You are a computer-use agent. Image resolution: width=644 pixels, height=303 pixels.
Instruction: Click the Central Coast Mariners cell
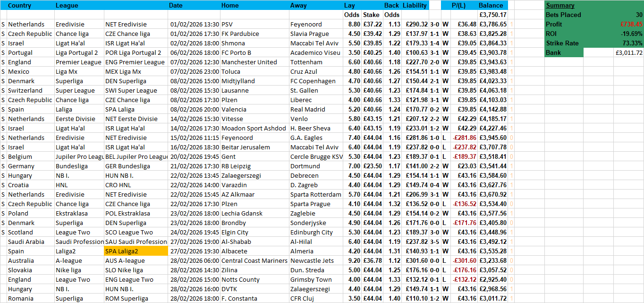(x=254, y=260)
